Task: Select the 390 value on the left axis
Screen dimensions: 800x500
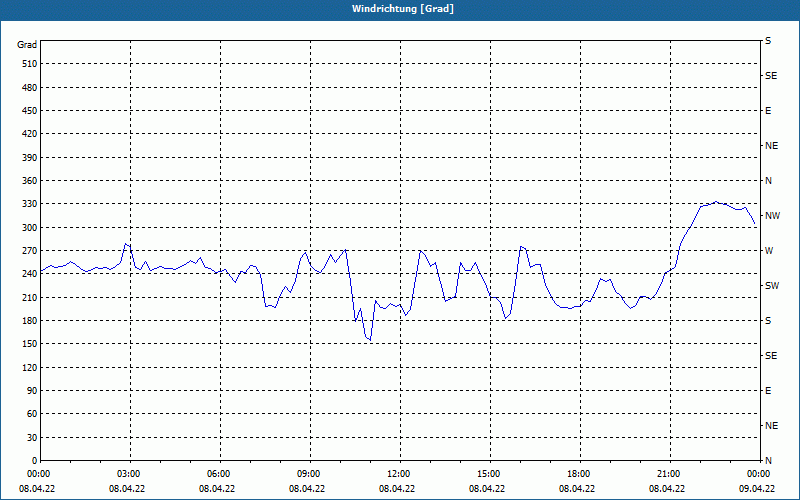Action: pyautogui.click(x=30, y=158)
